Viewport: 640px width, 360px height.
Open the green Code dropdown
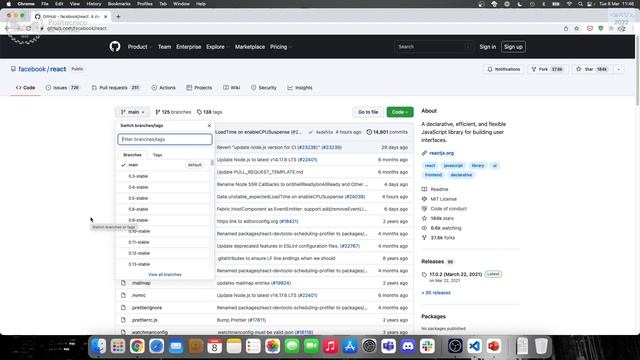pyautogui.click(x=400, y=112)
